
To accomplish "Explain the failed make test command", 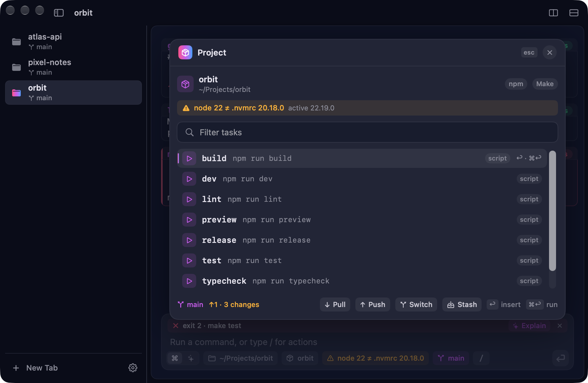I will pyautogui.click(x=530, y=326).
